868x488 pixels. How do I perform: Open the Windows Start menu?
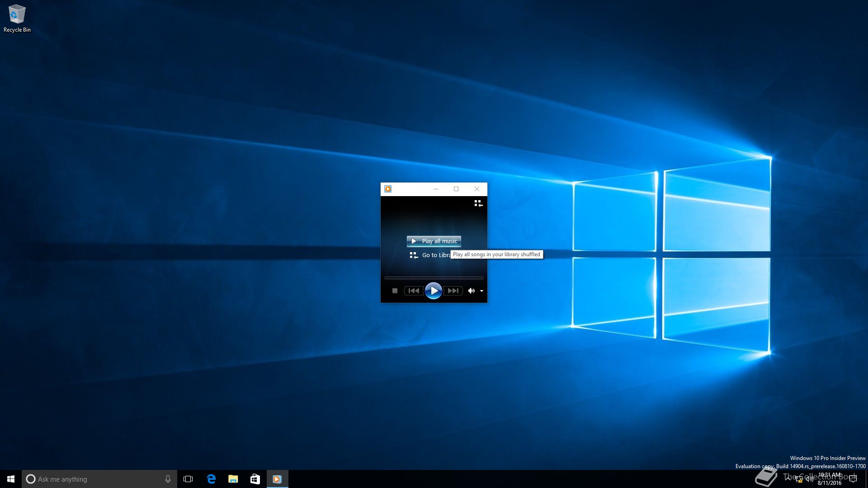click(11, 479)
